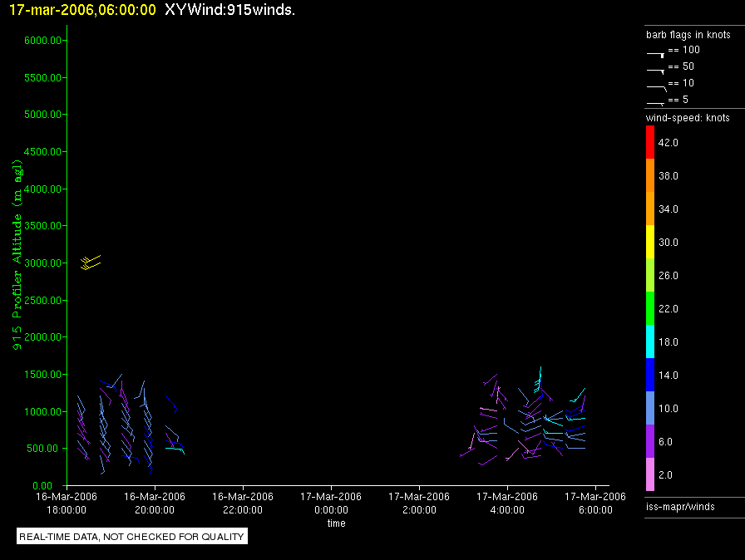Click the 'time' x-axis label
The height and width of the screenshot is (560, 745).
point(337,523)
